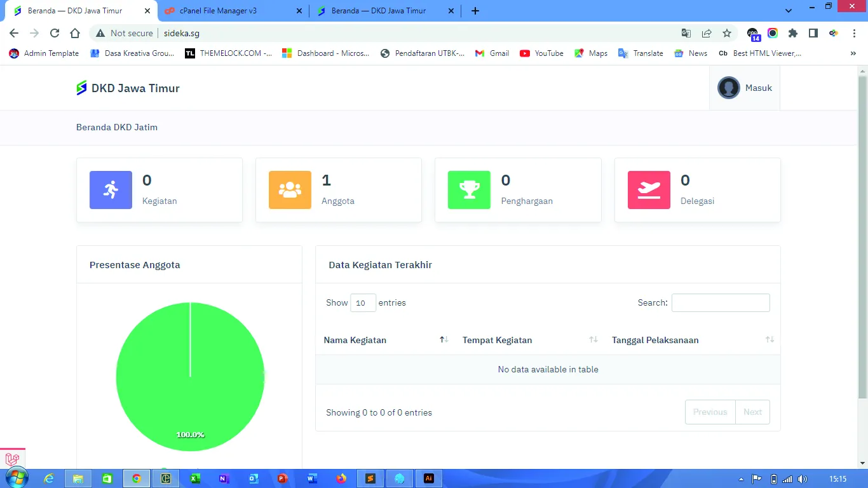Screen dimensions: 868x488
Task: Toggle the browser side panel icon
Action: pos(813,33)
